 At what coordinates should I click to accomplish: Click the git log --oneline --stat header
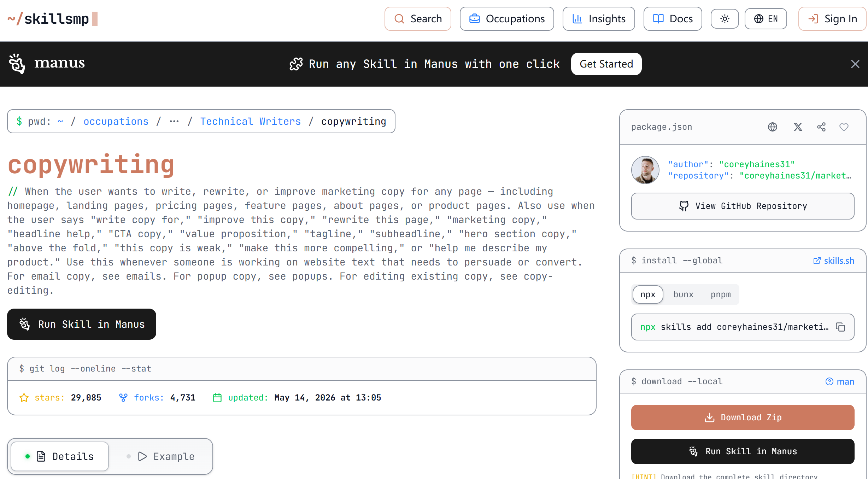pyautogui.click(x=85, y=369)
